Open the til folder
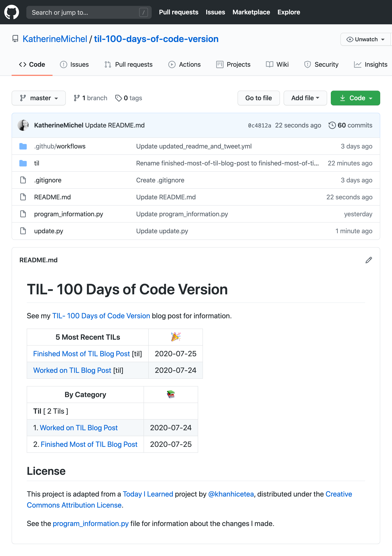Viewport: 392px width, 556px height. [37, 163]
